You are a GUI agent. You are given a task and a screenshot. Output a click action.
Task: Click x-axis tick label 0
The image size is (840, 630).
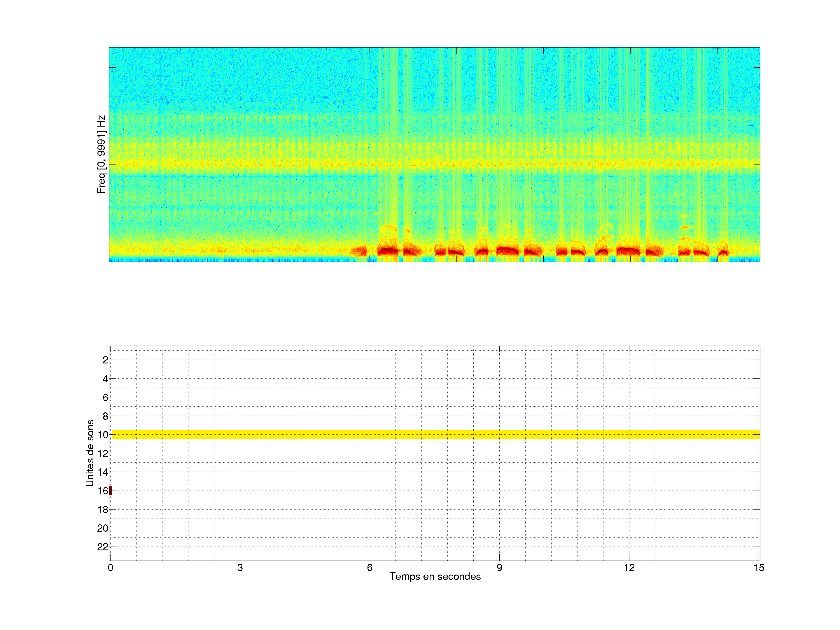coord(111,568)
